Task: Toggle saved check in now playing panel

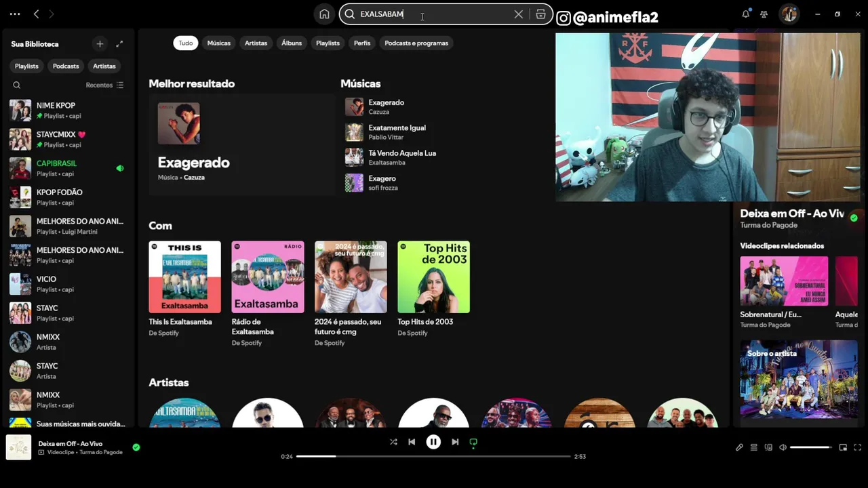Action: click(854, 218)
